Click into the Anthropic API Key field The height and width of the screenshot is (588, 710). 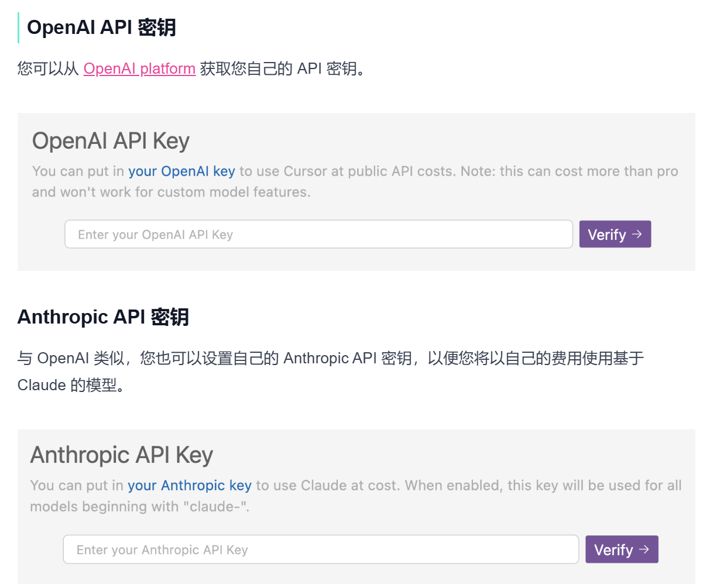pos(321,550)
